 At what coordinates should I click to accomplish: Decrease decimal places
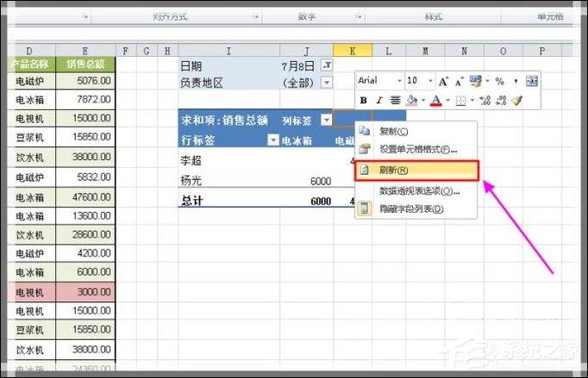click(501, 101)
